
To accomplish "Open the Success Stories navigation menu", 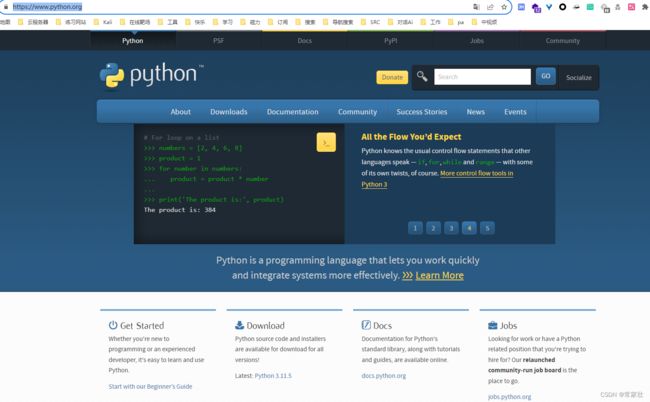I will coord(422,111).
